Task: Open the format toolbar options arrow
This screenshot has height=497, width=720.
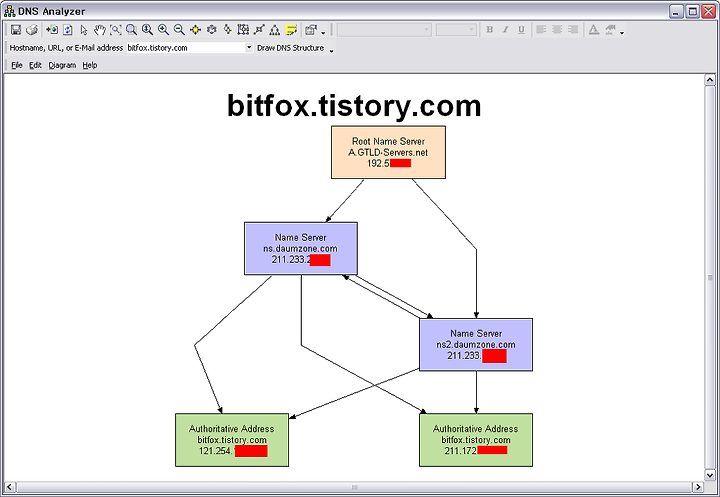Action: click(622, 33)
